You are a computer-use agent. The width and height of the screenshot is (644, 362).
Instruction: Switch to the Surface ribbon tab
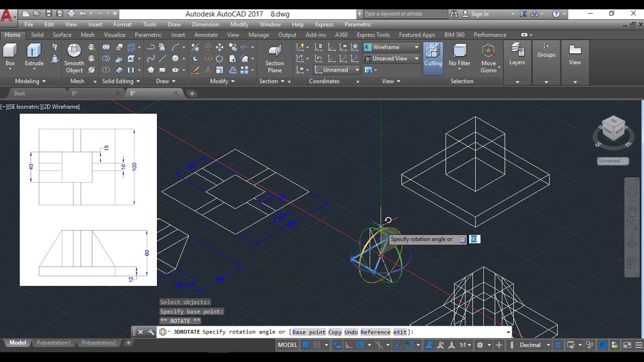click(x=62, y=35)
